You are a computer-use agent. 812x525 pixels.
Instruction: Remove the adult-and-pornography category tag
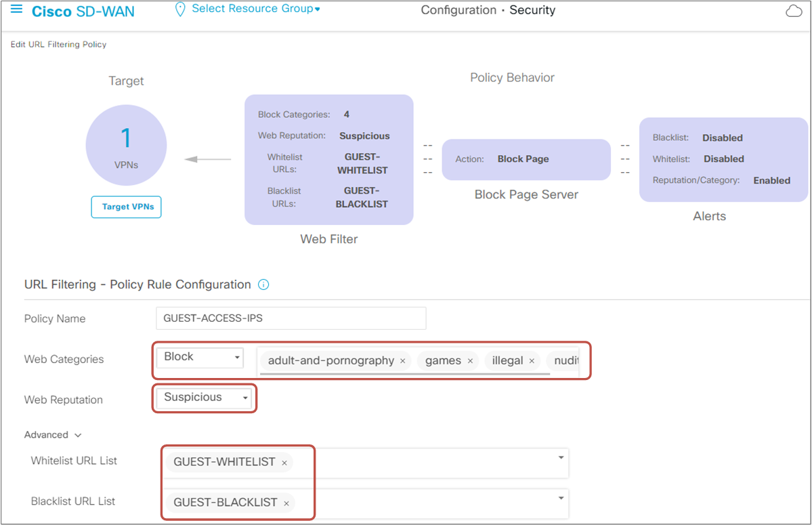coord(403,360)
